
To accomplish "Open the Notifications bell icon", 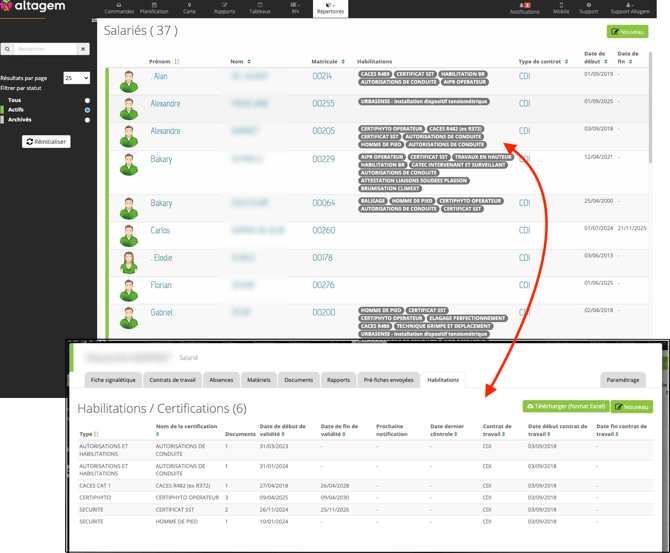I will 524,5.
